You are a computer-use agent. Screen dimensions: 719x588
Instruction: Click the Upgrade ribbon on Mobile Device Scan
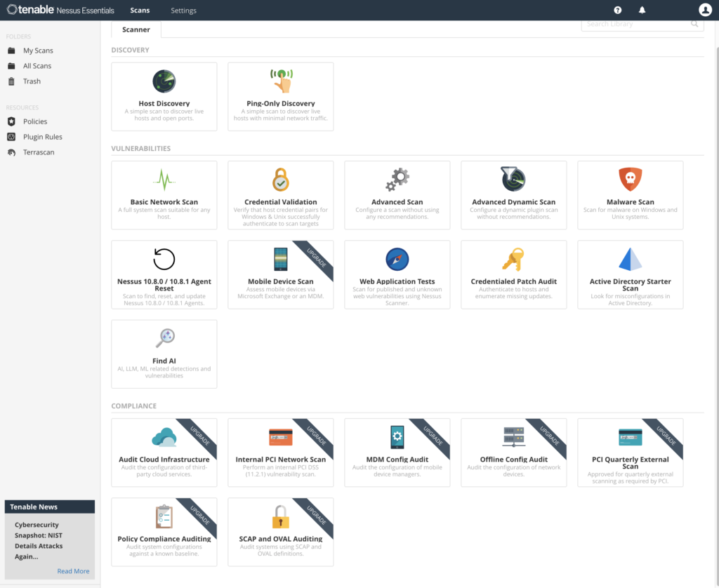tap(317, 258)
